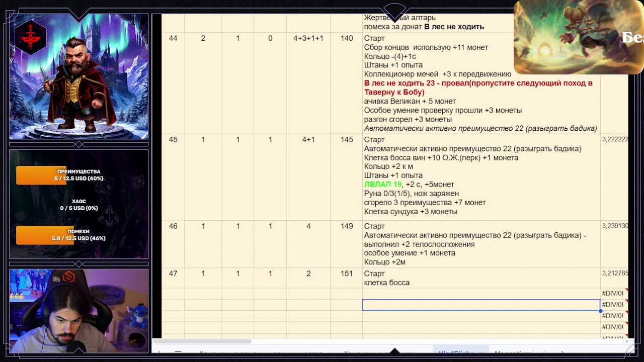Select row 46 notes mentioning +2 телосложения
Viewport: 644px width, 362px height.
tap(481, 244)
